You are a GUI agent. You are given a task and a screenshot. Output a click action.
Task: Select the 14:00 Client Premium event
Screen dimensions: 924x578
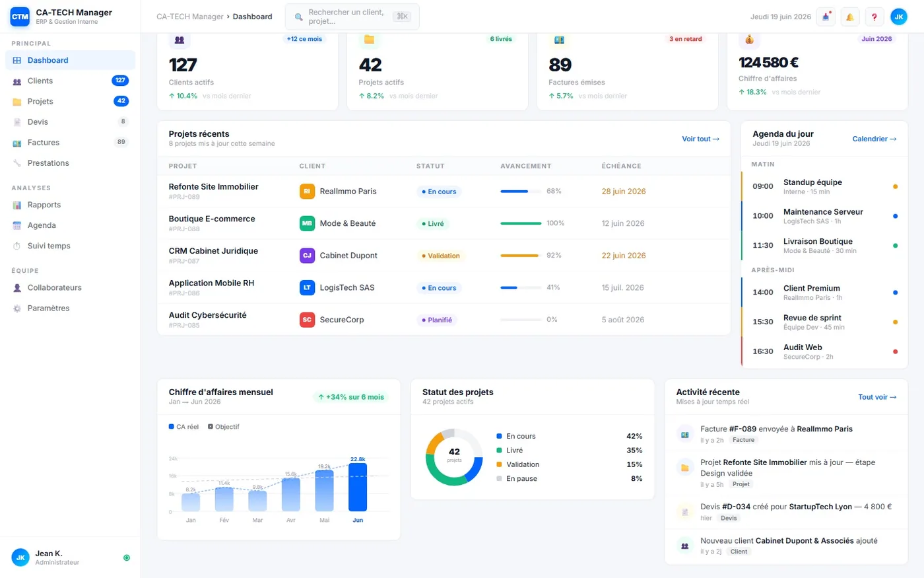824,292
